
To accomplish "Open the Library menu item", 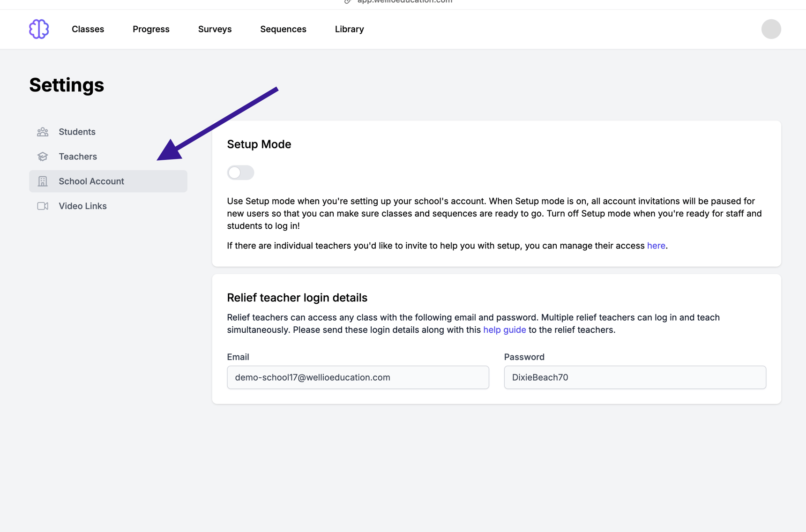I will (x=349, y=29).
